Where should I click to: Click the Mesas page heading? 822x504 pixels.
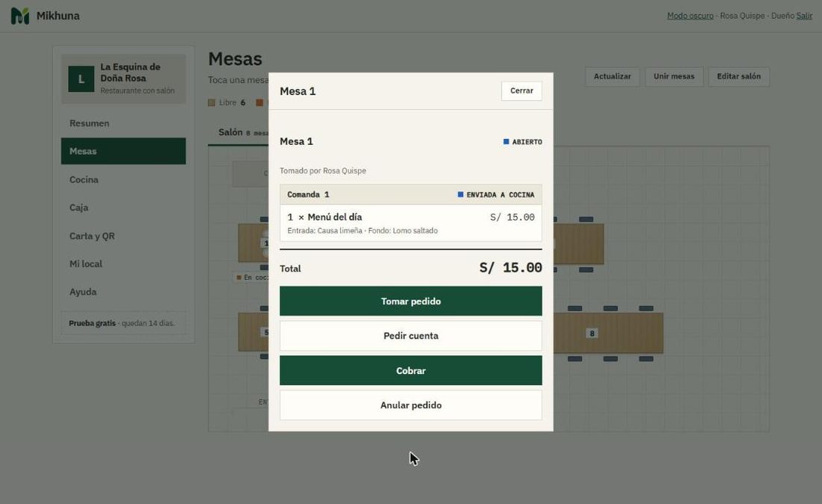pos(235,59)
